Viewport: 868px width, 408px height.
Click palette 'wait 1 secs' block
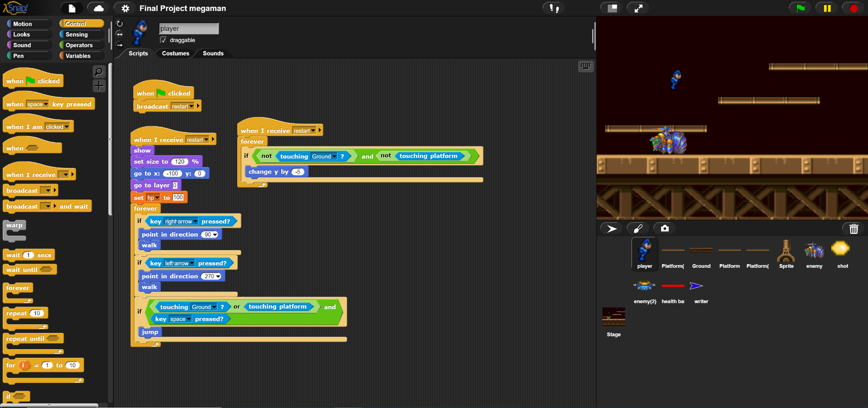[28, 255]
